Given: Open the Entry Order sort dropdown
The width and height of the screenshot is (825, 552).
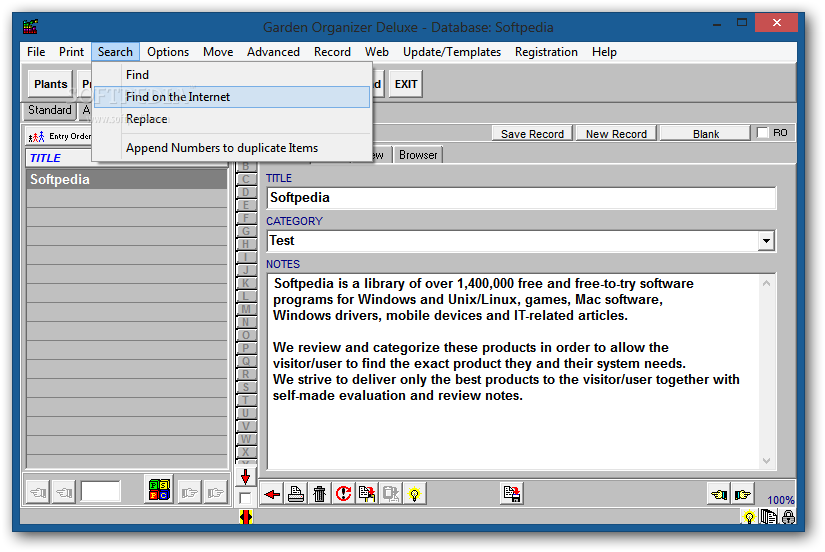Looking at the screenshot, I should [x=58, y=137].
